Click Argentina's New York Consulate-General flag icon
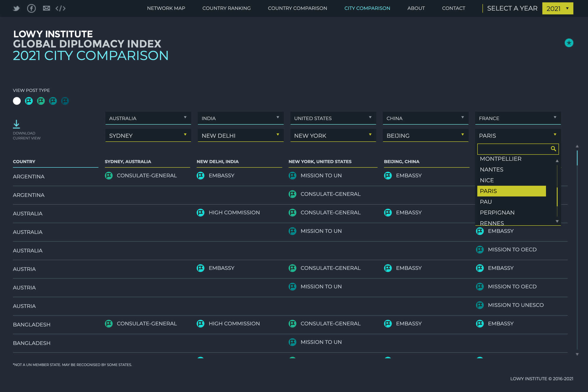This screenshot has width=588, height=392. pyautogui.click(x=293, y=194)
